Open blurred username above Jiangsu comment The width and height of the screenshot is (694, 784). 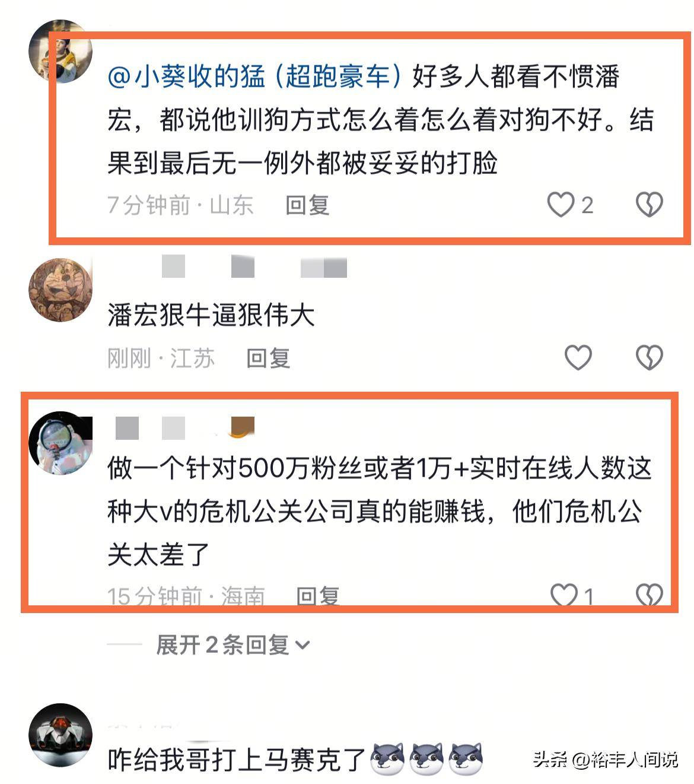254,267
